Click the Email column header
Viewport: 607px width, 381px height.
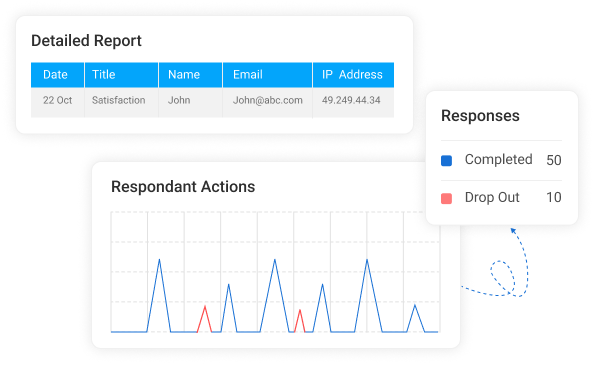[267, 75]
